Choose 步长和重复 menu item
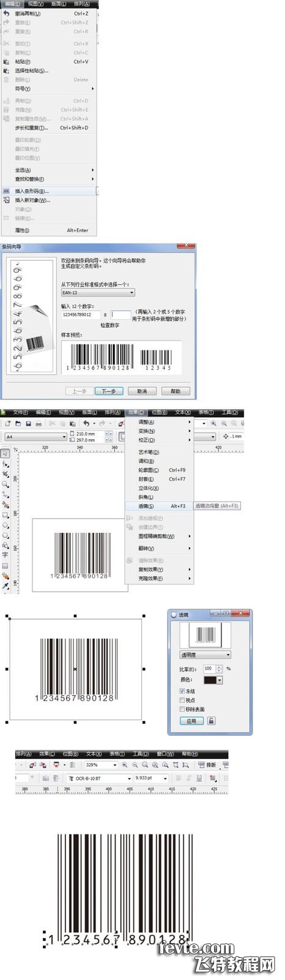The height and width of the screenshot is (980, 285). point(49,128)
